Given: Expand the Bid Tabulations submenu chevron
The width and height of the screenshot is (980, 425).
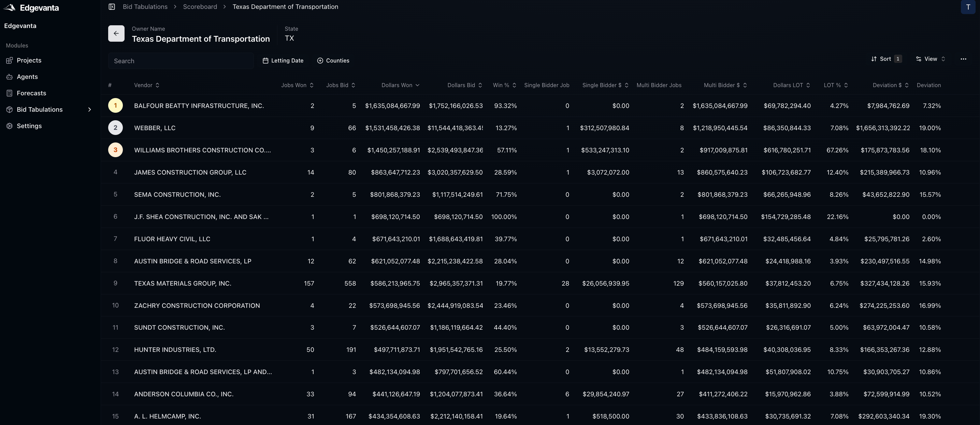Looking at the screenshot, I should click(89, 109).
